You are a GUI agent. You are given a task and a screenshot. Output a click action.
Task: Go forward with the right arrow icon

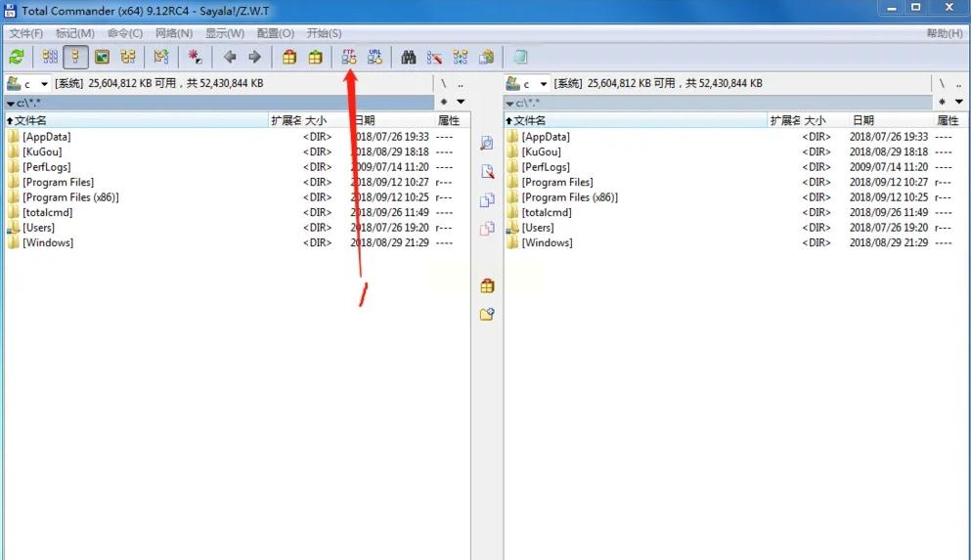254,57
